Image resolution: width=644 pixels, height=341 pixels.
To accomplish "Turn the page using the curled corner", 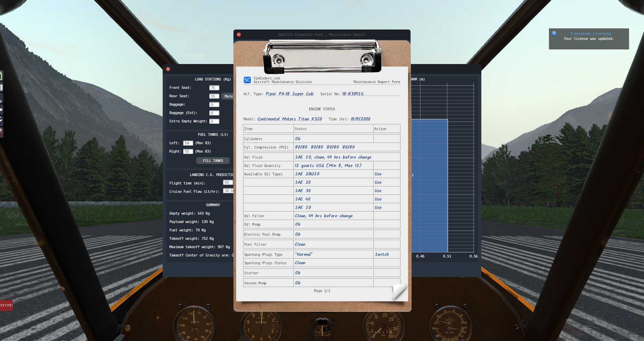I will [399, 292].
